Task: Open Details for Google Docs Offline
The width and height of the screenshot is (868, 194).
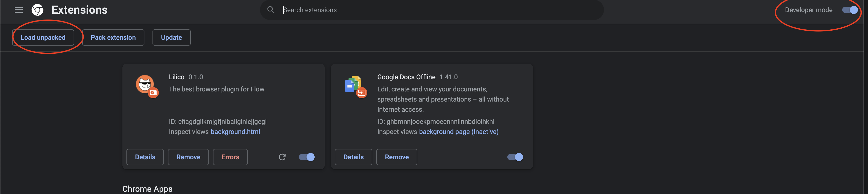Action: [354, 157]
